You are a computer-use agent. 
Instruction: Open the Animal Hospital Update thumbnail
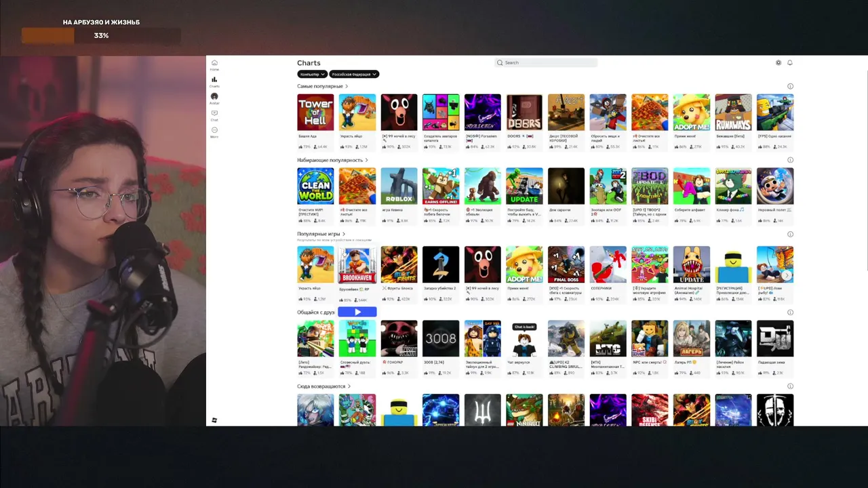(692, 264)
